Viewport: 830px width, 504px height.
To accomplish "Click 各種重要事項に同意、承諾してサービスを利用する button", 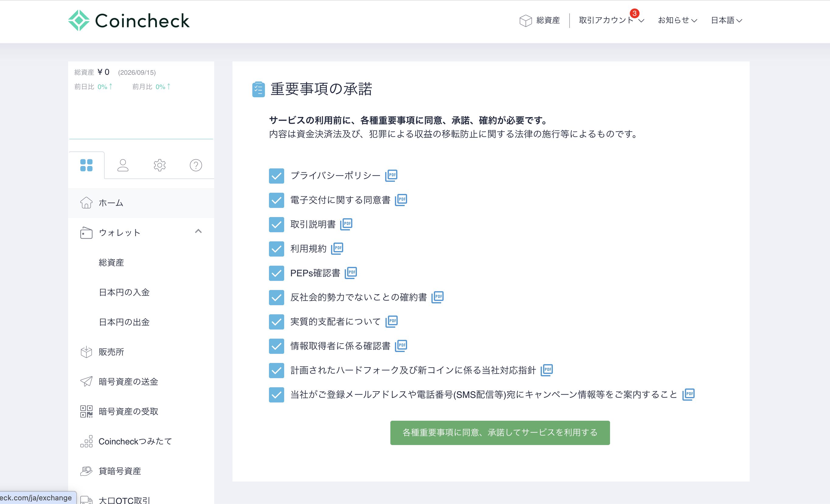I will tap(500, 433).
